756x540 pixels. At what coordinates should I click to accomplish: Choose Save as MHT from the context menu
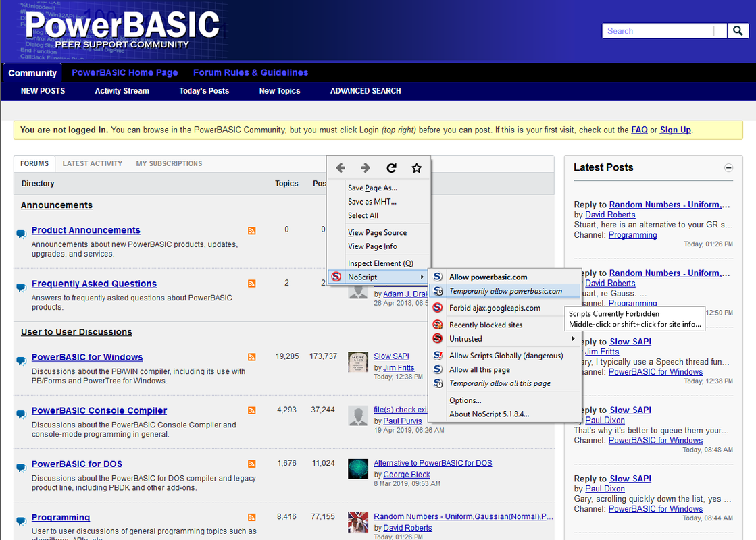pos(372,202)
